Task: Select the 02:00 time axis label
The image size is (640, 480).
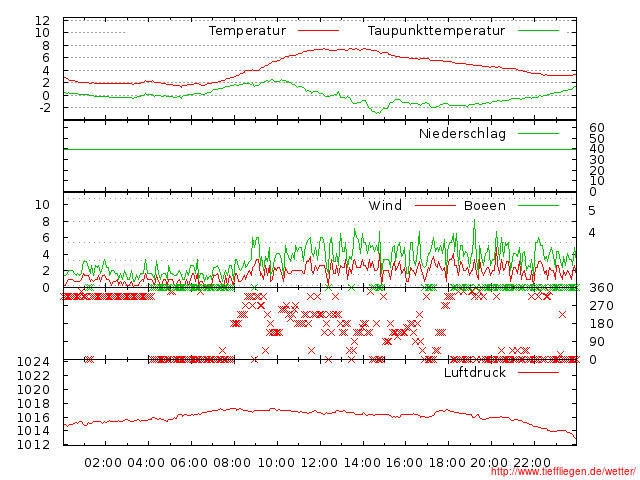Action: tap(103, 463)
